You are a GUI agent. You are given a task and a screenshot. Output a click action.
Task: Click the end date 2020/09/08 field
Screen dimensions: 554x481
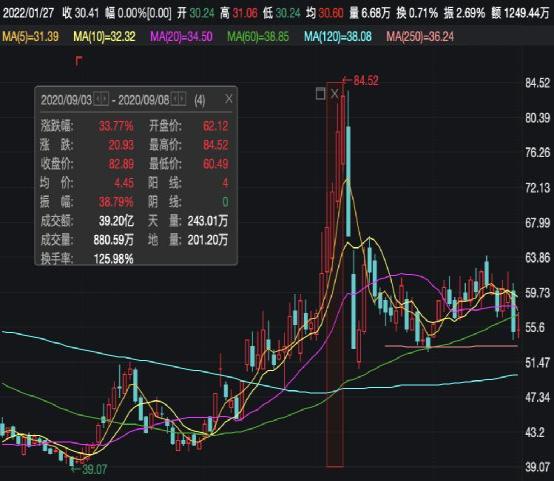(x=144, y=100)
